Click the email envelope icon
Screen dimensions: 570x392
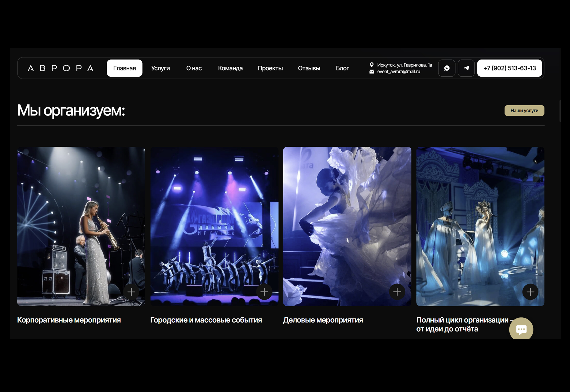(372, 72)
